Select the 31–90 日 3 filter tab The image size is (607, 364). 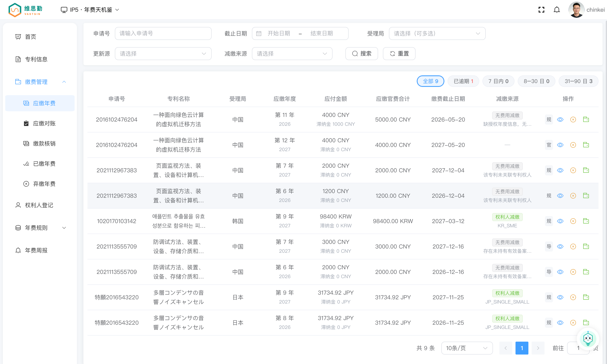coord(578,81)
